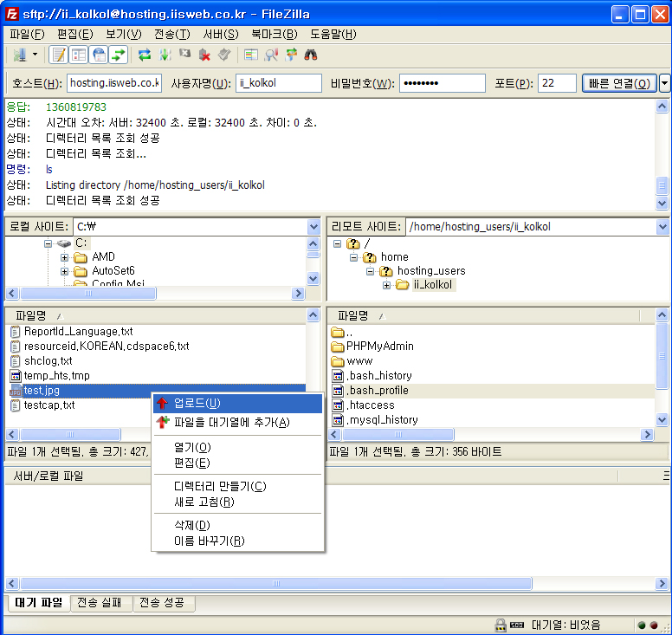This screenshot has height=635, width=672.
Task: Click the synchronized browsing toolbar icon
Action: (291, 55)
